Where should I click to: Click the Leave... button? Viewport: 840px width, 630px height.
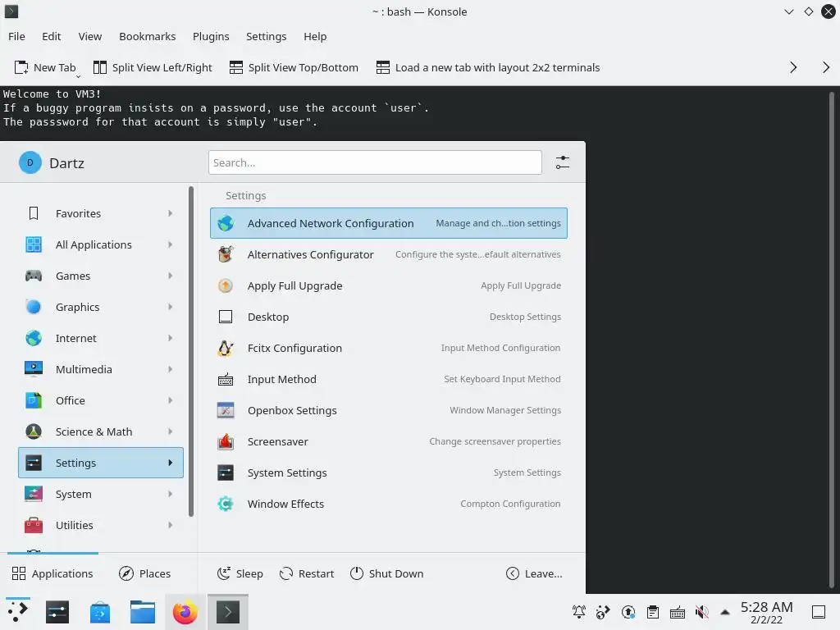(x=534, y=573)
